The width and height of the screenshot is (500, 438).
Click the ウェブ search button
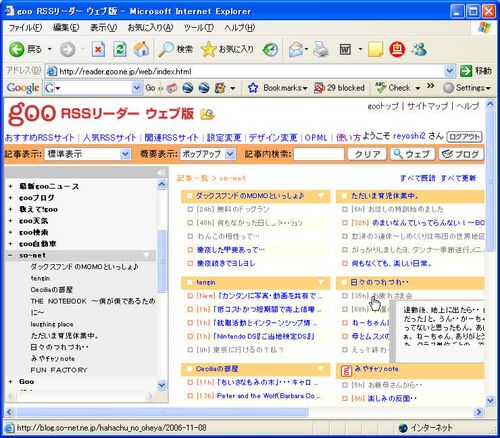point(412,154)
